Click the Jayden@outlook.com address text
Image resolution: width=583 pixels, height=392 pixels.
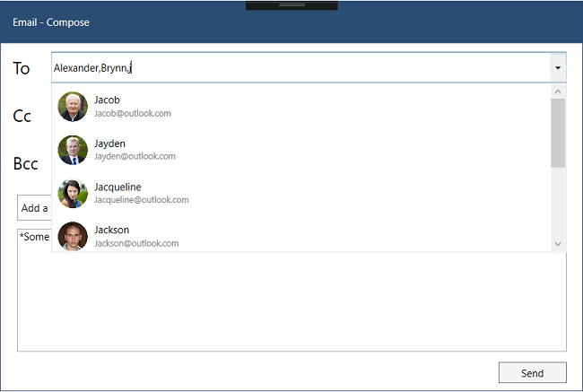[135, 156]
